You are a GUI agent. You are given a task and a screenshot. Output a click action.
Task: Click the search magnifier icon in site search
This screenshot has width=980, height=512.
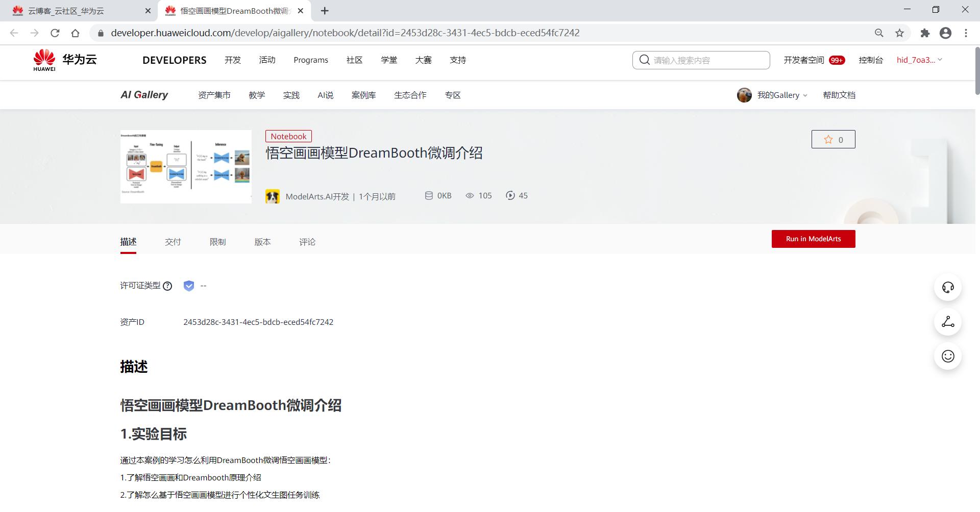(x=644, y=60)
